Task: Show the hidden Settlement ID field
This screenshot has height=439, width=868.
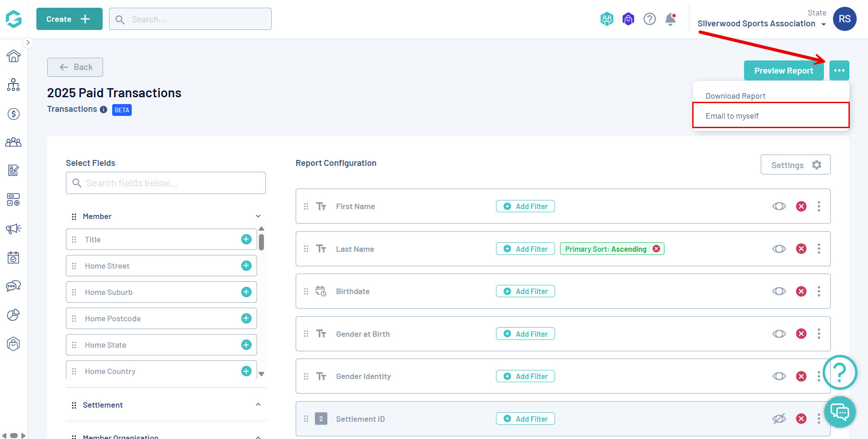Action: tap(779, 419)
